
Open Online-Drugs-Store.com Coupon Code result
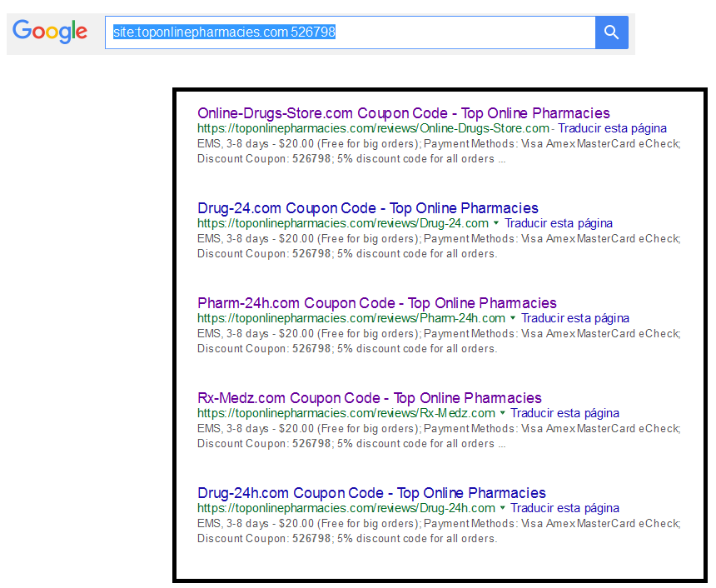[404, 113]
